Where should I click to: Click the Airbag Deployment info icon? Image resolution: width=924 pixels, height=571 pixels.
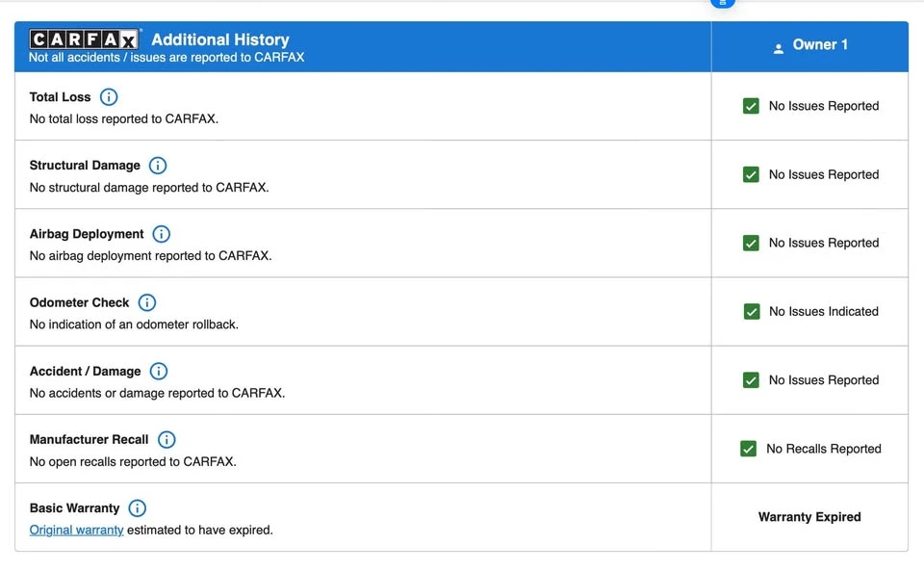tap(161, 234)
